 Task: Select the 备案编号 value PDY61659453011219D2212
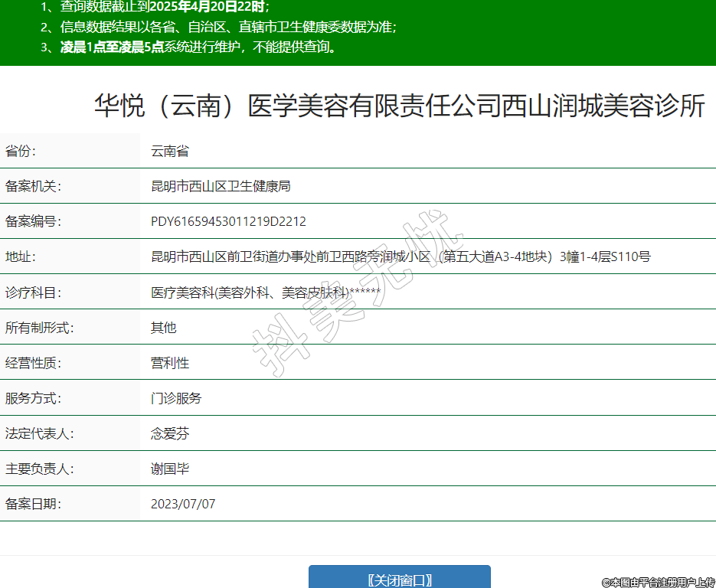pos(228,222)
